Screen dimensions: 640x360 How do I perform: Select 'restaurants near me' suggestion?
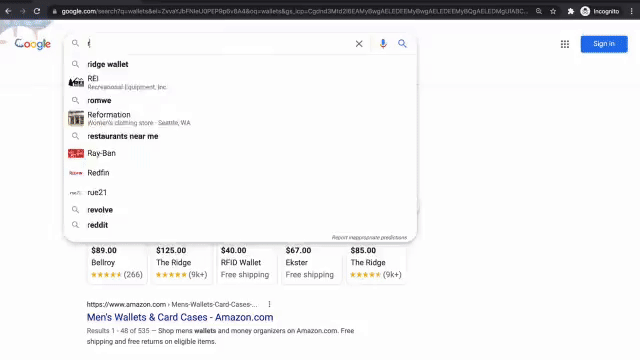(240, 136)
